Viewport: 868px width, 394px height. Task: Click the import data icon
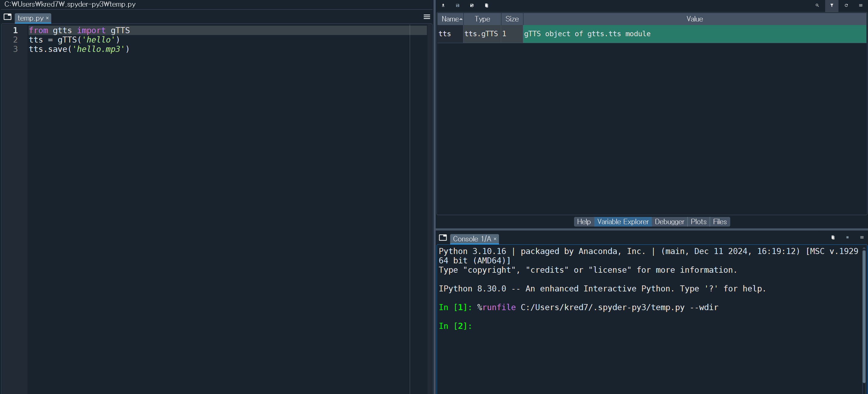tap(443, 5)
